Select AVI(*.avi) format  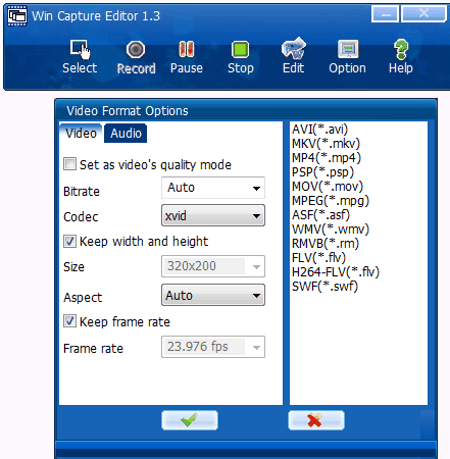pyautogui.click(x=320, y=129)
